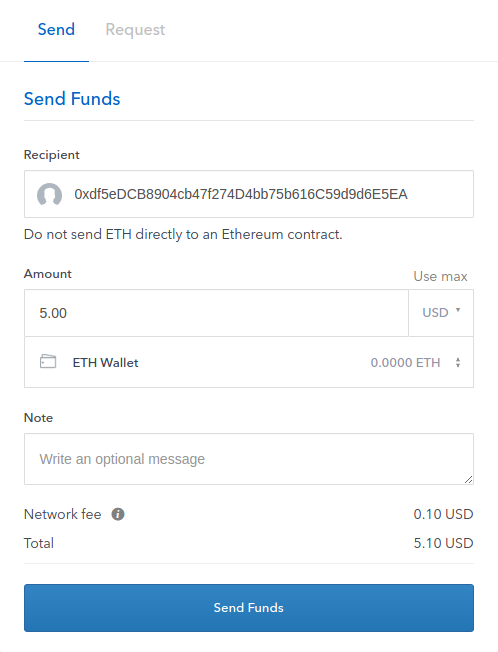Click the 5.10 USD total value
The width and height of the screenshot is (498, 652).
[443, 543]
